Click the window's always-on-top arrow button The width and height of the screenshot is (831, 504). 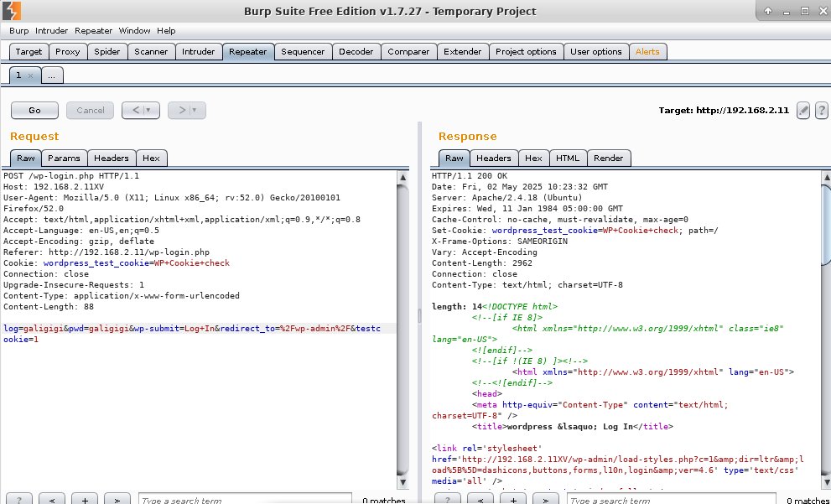click(768, 11)
